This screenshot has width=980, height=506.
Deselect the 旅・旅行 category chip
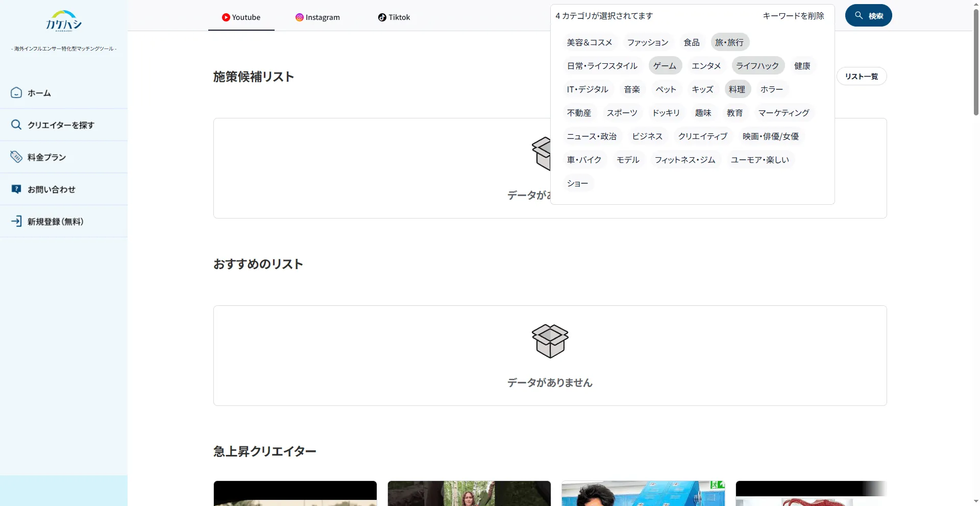pos(729,42)
